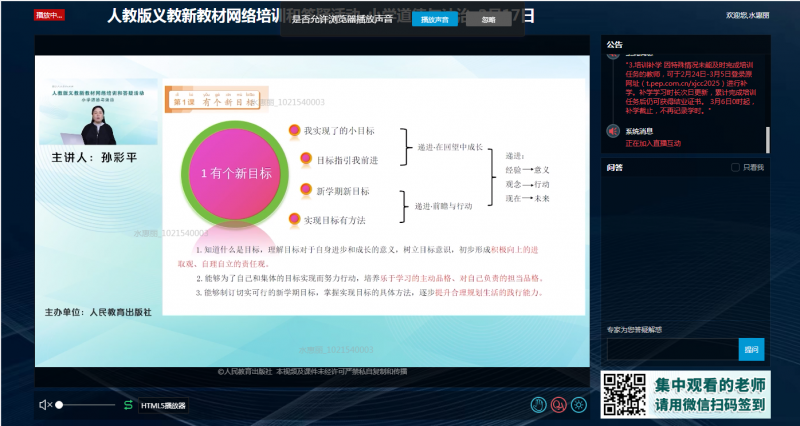This screenshot has height=426, width=800.
Task: Click the 主讲人：孙彩平 label
Action: coord(94,158)
